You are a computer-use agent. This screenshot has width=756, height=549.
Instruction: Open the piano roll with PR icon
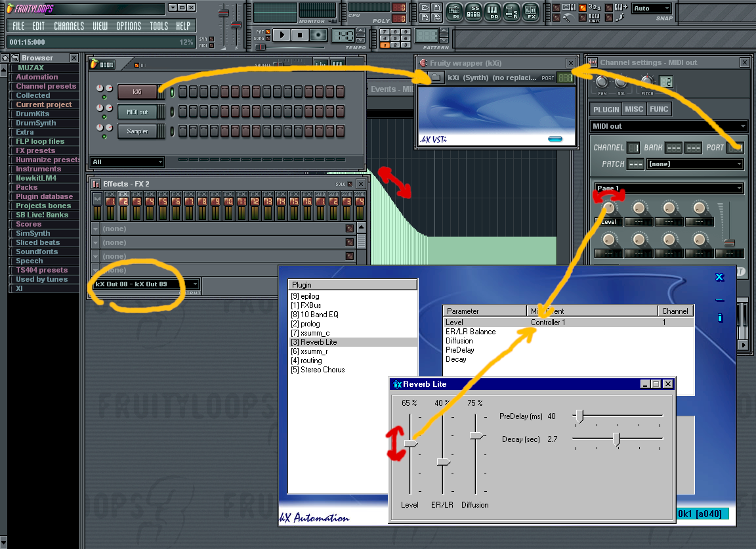[493, 12]
